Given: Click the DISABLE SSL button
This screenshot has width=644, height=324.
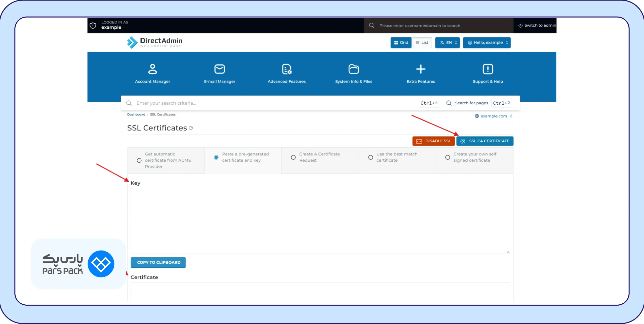Looking at the screenshot, I should pyautogui.click(x=433, y=141).
